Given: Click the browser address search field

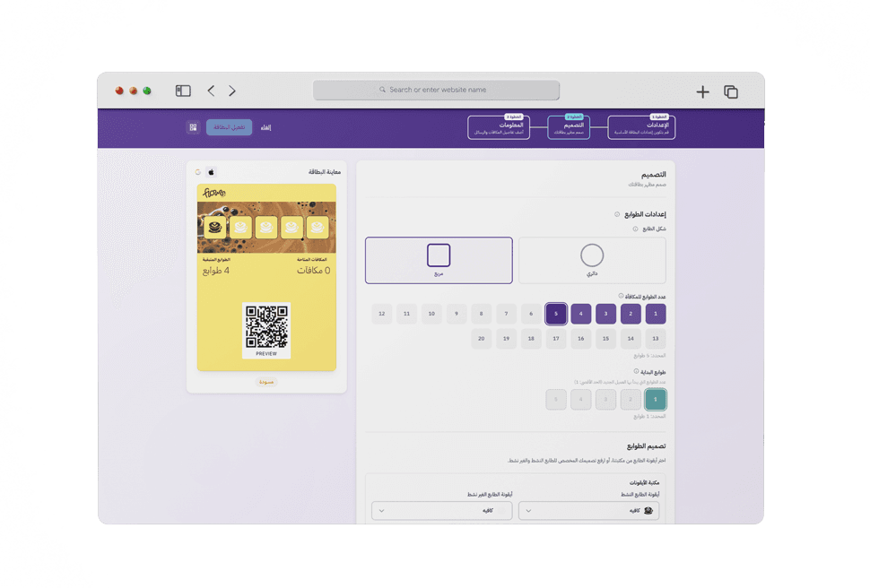Looking at the screenshot, I should 437,90.
